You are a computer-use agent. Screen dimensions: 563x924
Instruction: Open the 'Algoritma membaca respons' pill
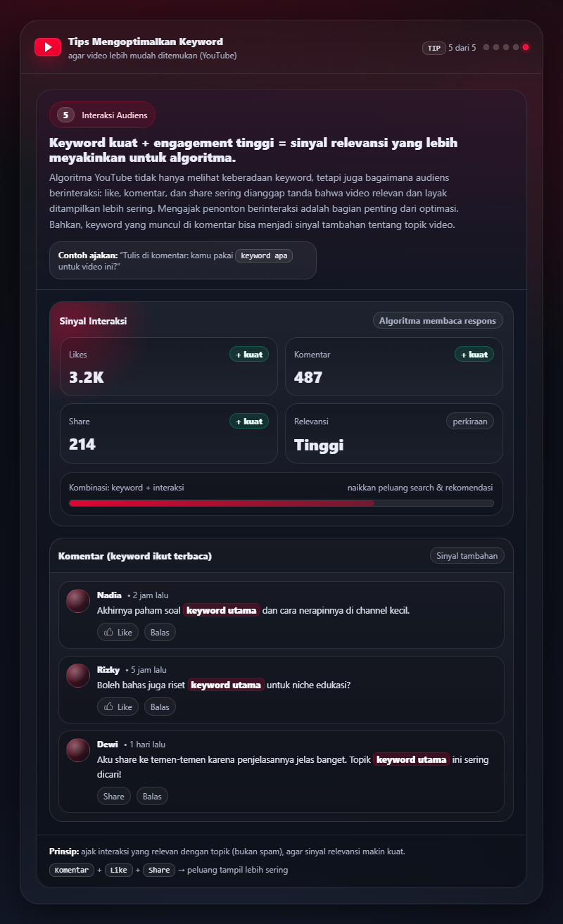438,320
